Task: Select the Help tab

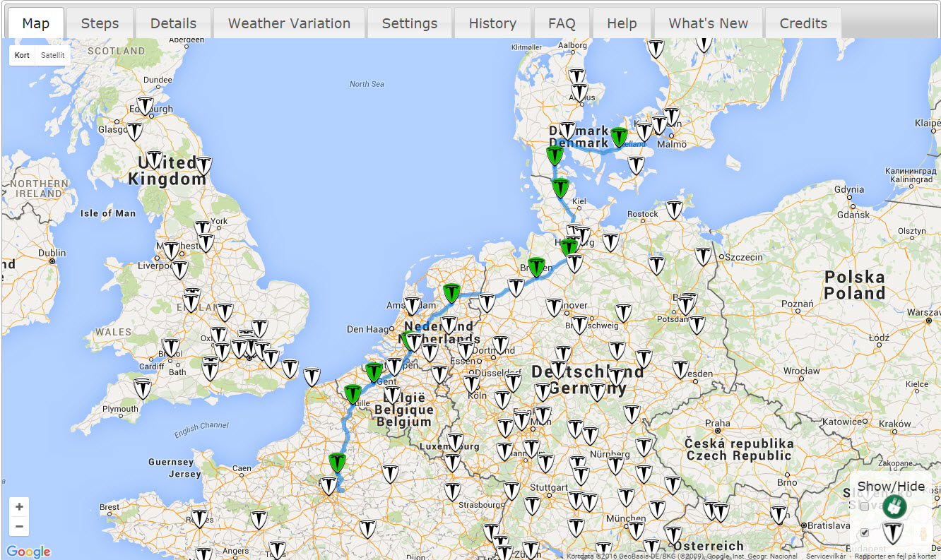Action: pyautogui.click(x=622, y=23)
